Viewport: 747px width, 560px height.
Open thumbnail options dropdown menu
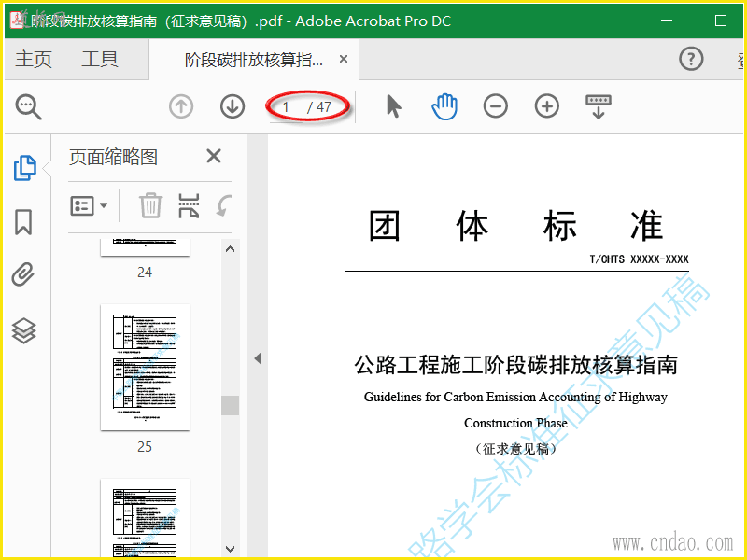(89, 206)
